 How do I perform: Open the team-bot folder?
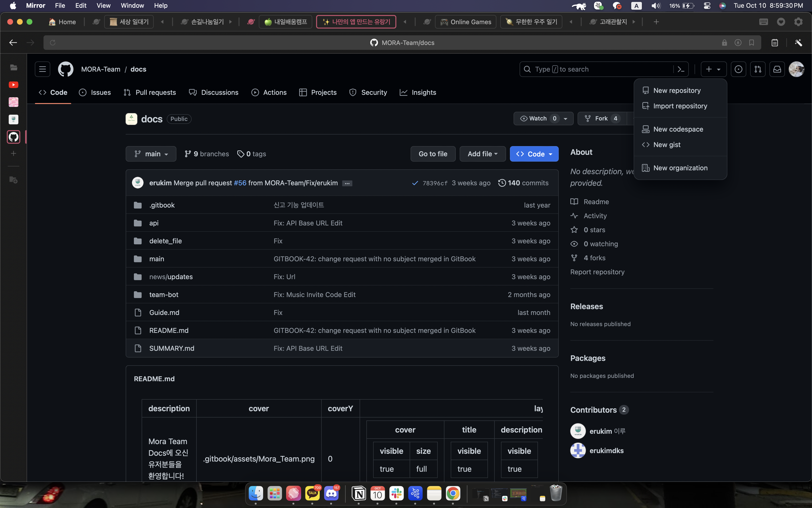click(x=164, y=295)
